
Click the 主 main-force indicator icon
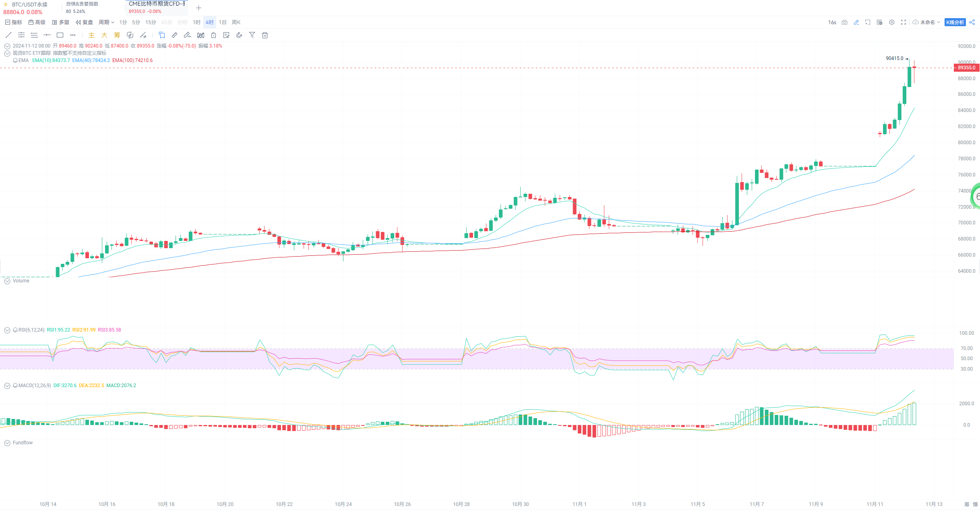[x=91, y=35]
